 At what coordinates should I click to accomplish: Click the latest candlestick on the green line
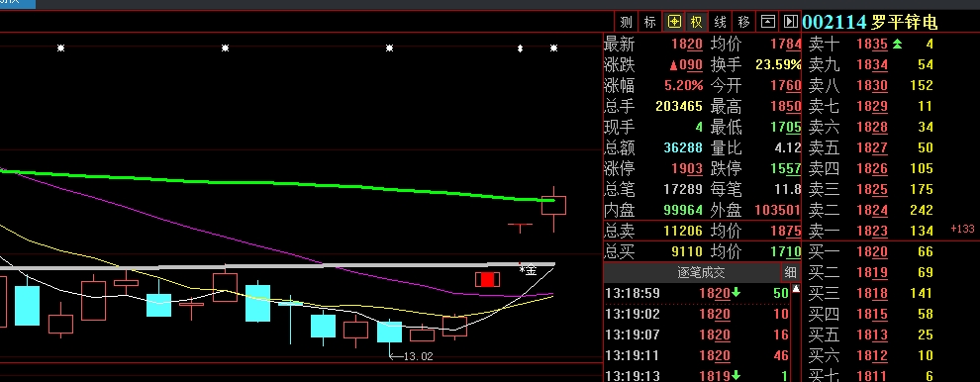click(x=553, y=205)
